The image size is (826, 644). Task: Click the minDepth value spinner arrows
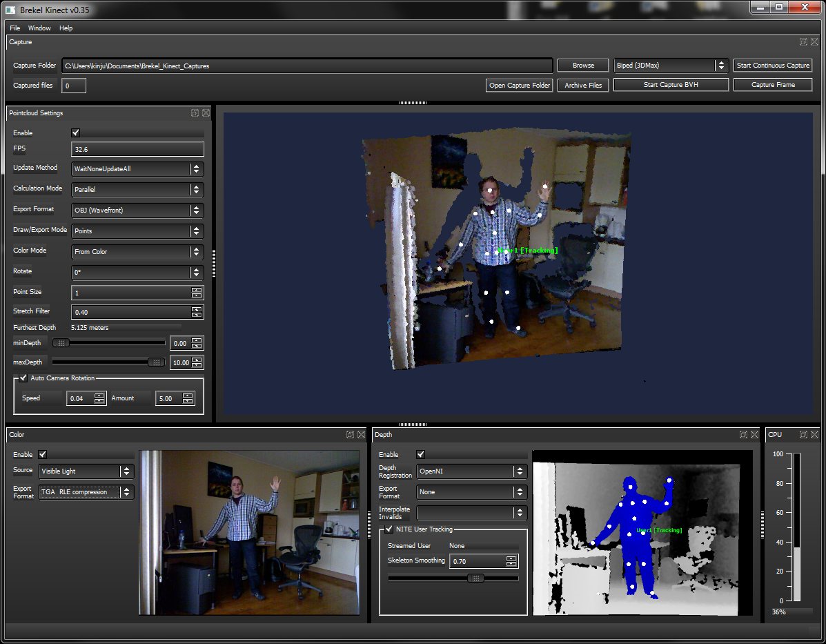coord(197,343)
